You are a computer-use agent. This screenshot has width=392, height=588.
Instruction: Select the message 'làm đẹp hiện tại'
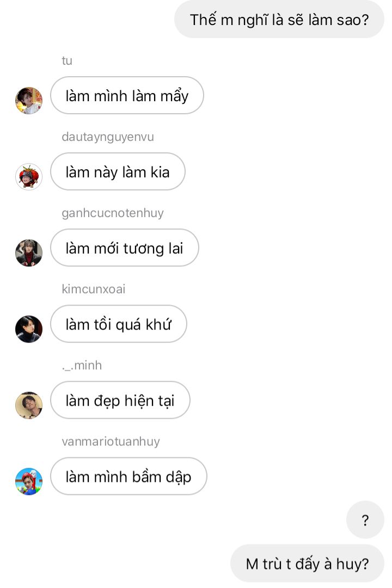click(x=120, y=400)
